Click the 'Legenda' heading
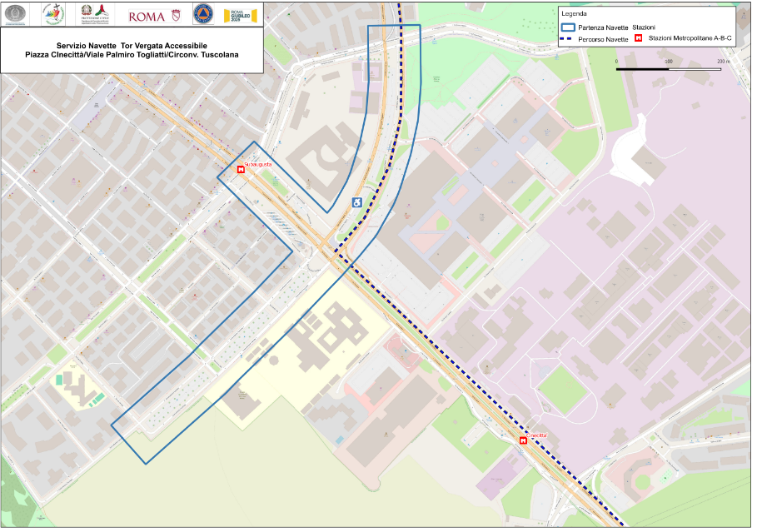This screenshot has width=757, height=532. (574, 14)
